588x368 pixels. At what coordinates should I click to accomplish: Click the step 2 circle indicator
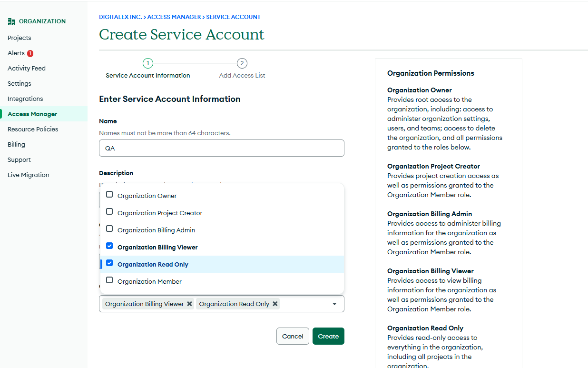click(242, 63)
